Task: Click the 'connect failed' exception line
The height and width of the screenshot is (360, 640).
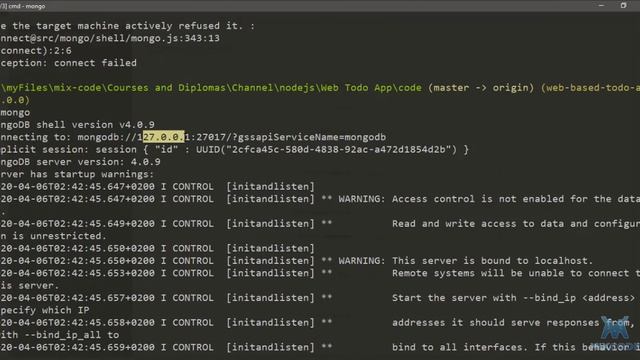Action: [69, 63]
